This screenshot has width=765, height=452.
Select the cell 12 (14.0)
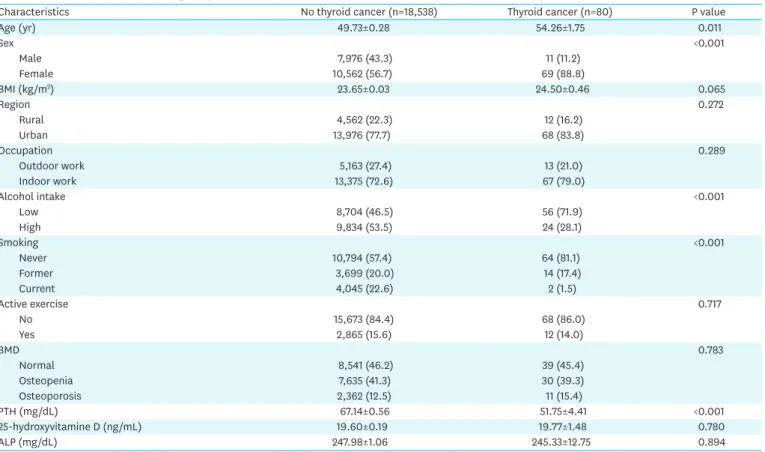tap(563, 335)
